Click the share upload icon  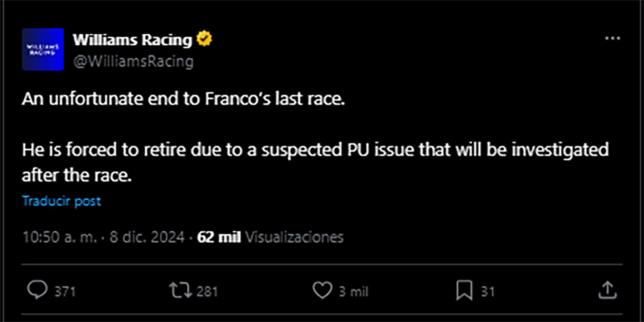pyautogui.click(x=607, y=290)
